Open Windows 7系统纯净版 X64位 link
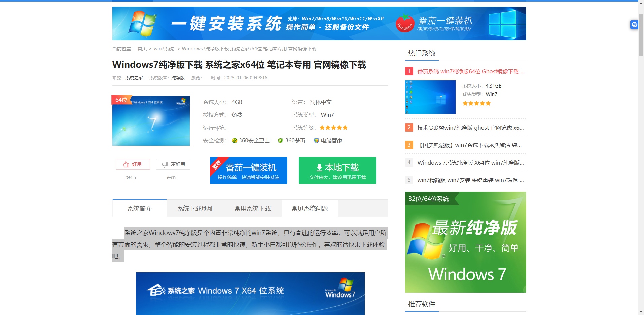 click(470, 163)
